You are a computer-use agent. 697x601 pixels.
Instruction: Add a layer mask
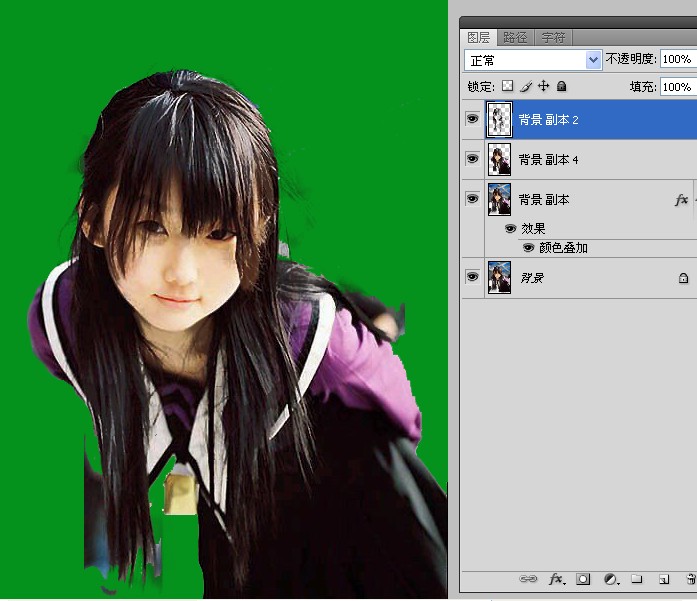[583, 579]
